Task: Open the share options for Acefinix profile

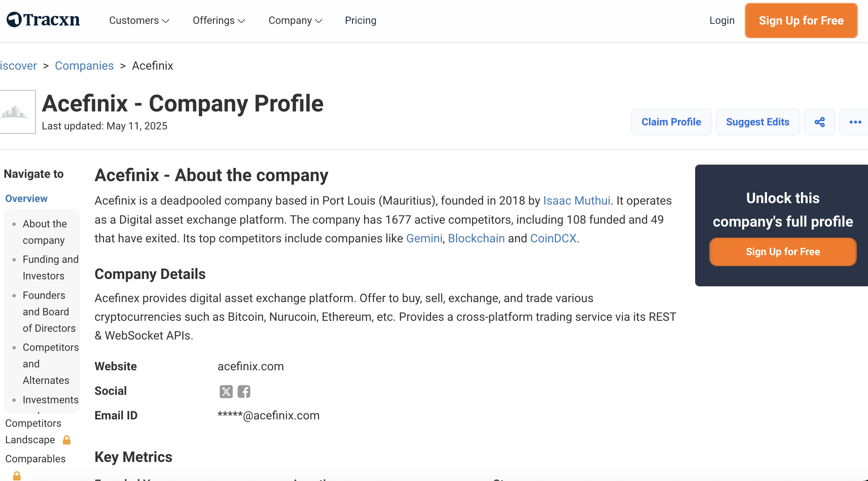Action: coord(819,122)
